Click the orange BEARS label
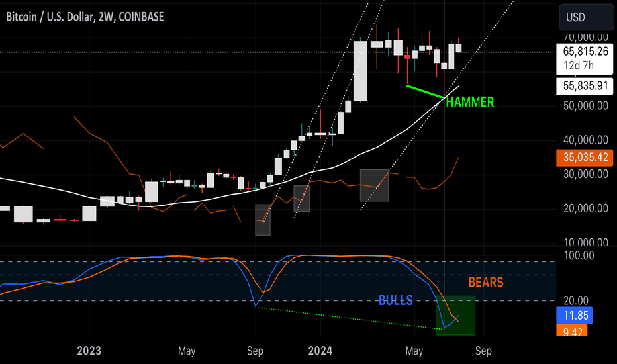Image resolution: width=617 pixels, height=364 pixels. coord(485,282)
